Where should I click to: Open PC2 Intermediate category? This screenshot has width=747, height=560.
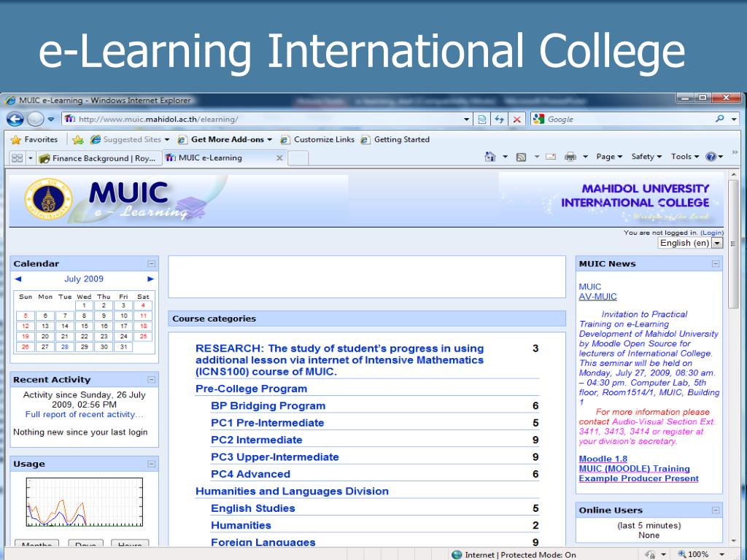coord(256,440)
